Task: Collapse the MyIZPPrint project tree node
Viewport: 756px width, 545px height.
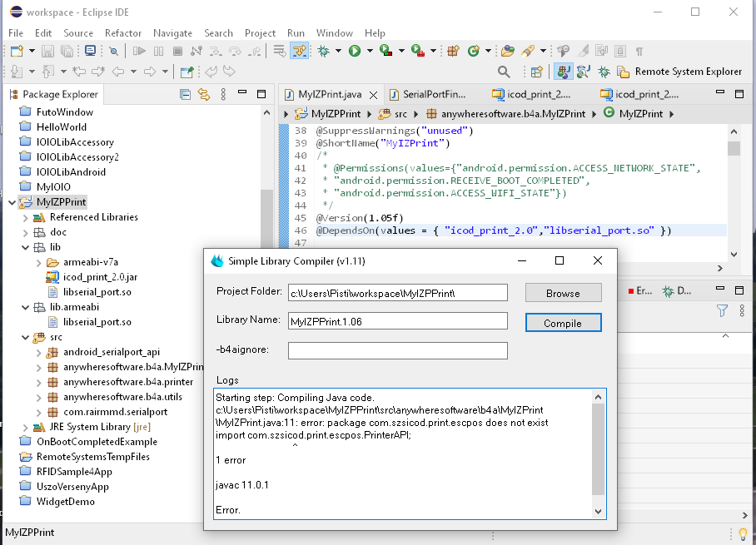Action: point(12,202)
